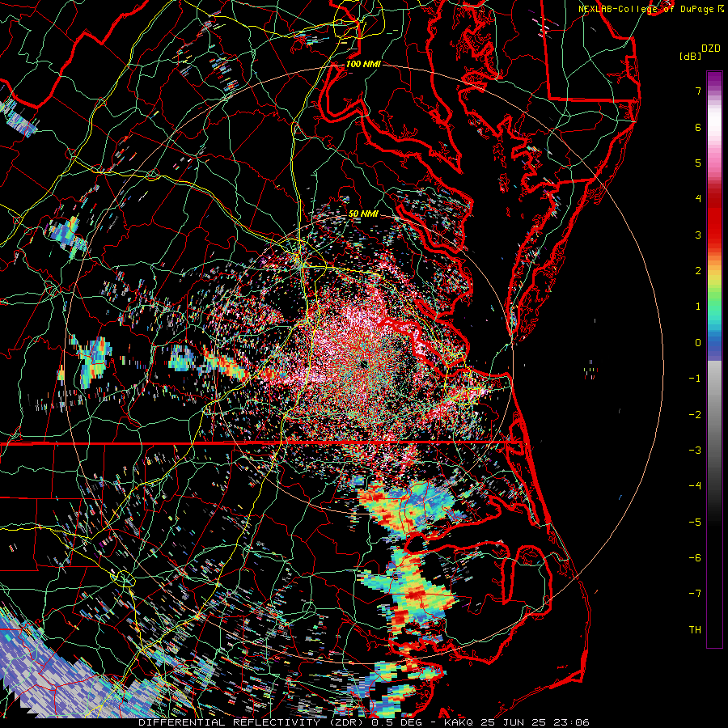The image size is (728, 728).
Task: Select the "DZD" product label above the scale
Action: [711, 49]
